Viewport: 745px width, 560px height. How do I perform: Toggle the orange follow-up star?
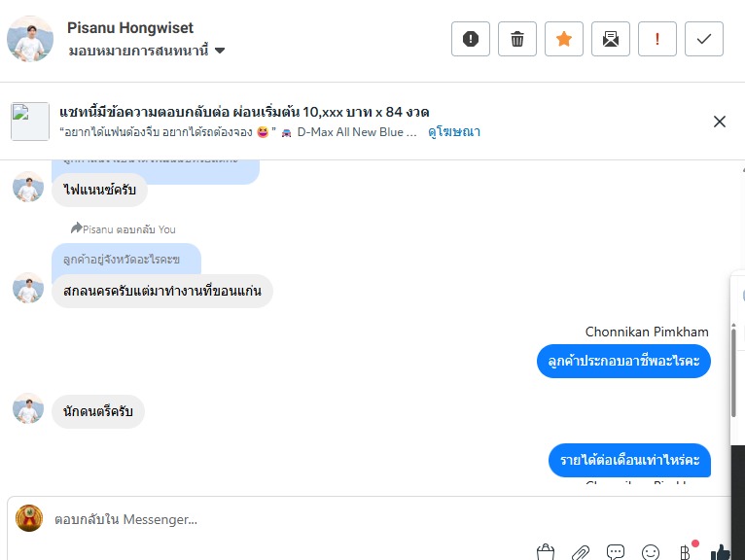pyautogui.click(x=564, y=39)
